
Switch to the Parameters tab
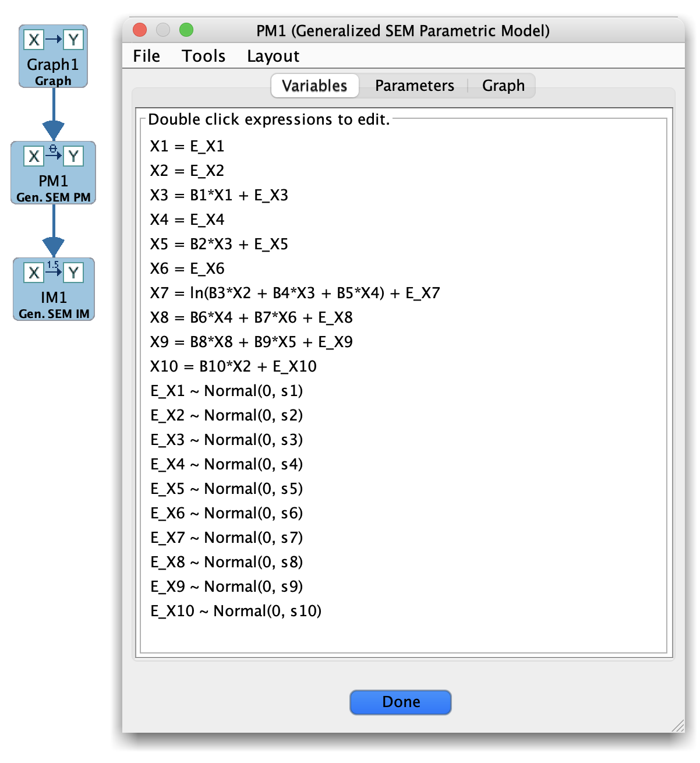click(x=414, y=86)
